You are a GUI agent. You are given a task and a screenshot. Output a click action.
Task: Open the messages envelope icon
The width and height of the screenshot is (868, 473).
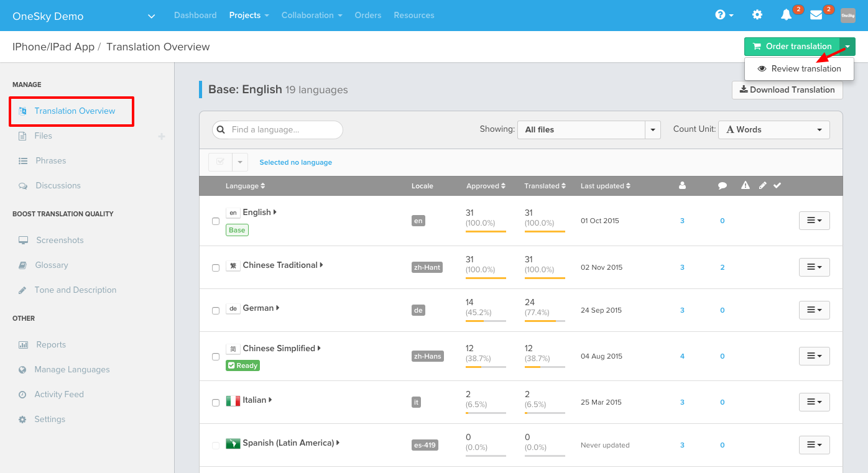click(x=816, y=15)
